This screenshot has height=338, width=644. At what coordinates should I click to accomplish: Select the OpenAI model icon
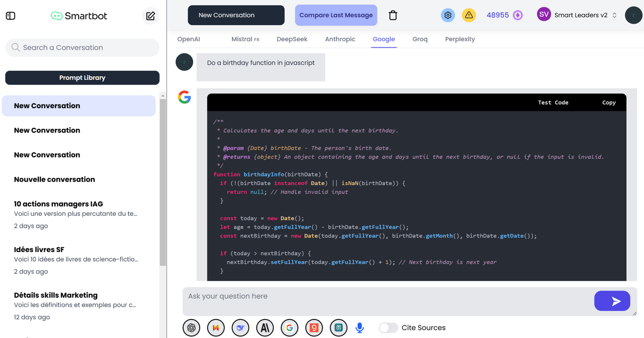coord(191,327)
